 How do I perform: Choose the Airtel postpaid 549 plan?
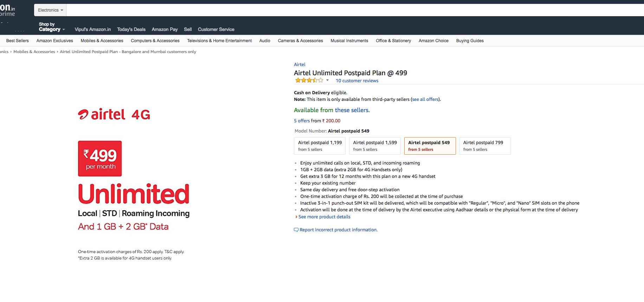(x=430, y=146)
